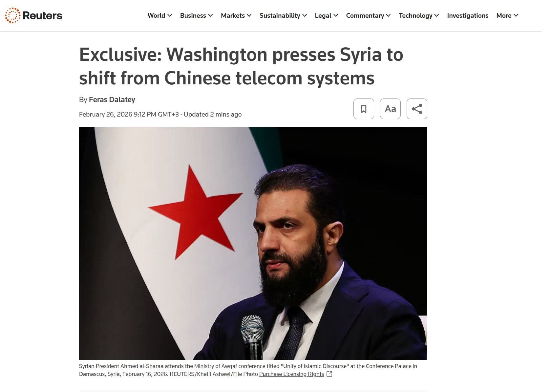Open the More menu
The height and width of the screenshot is (392, 551).
coord(507,15)
